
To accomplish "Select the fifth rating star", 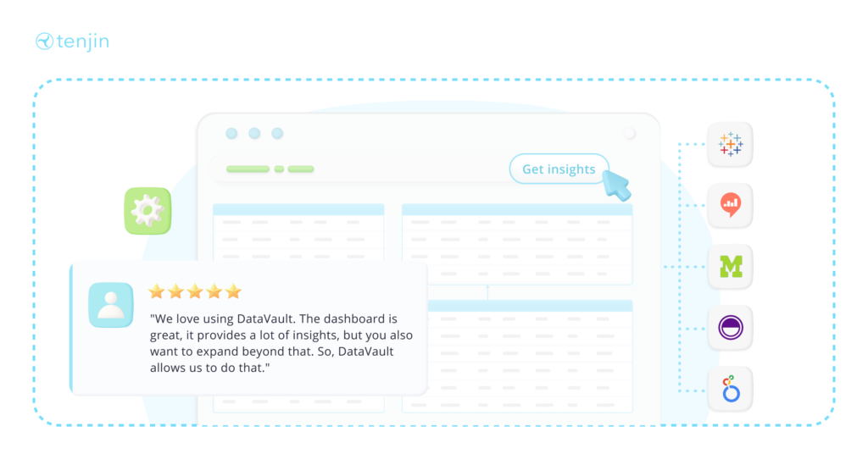I will [x=233, y=291].
